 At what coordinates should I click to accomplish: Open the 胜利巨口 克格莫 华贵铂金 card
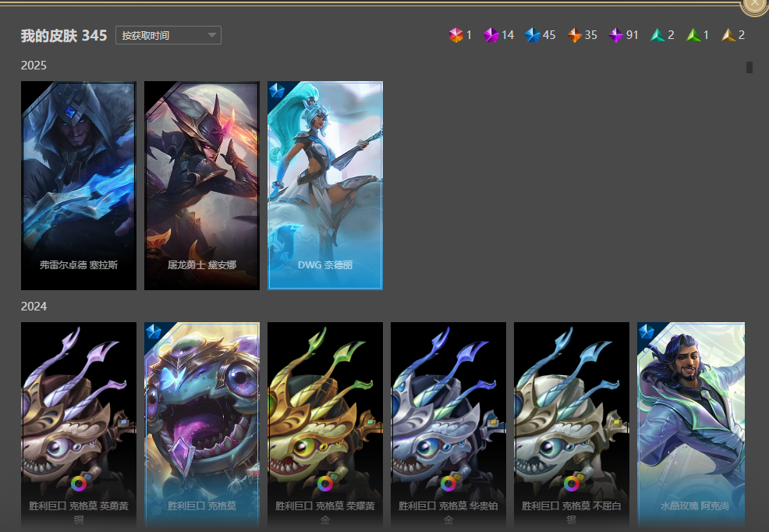(448, 425)
